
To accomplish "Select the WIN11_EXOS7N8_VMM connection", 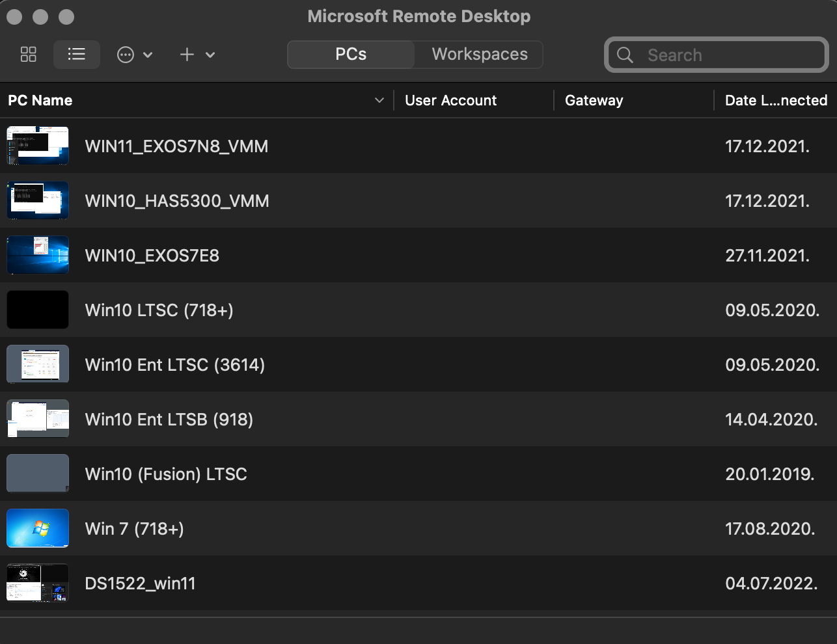I will (176, 146).
